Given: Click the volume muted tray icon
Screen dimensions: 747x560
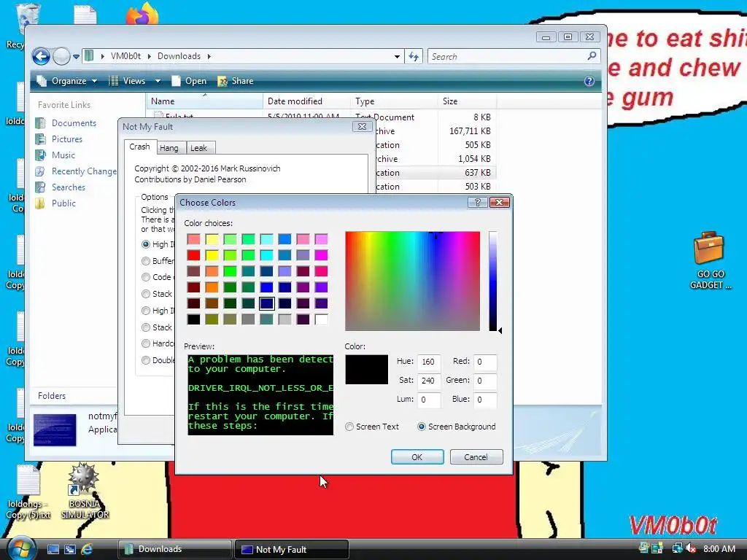Looking at the screenshot, I should (x=691, y=548).
